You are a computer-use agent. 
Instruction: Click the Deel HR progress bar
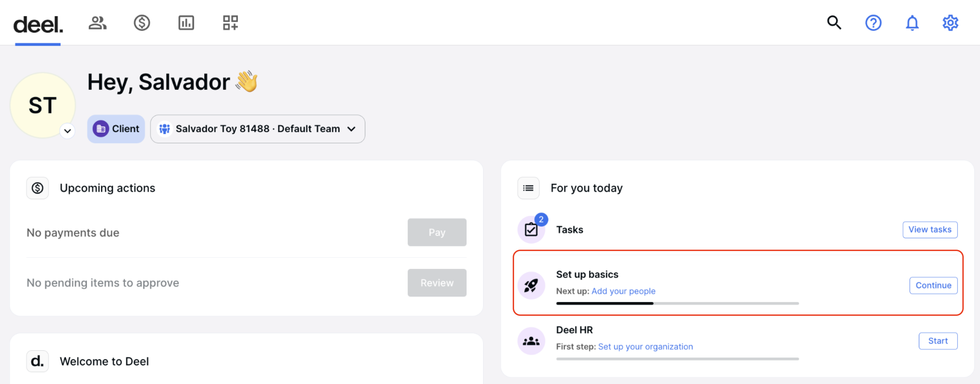[x=677, y=359]
